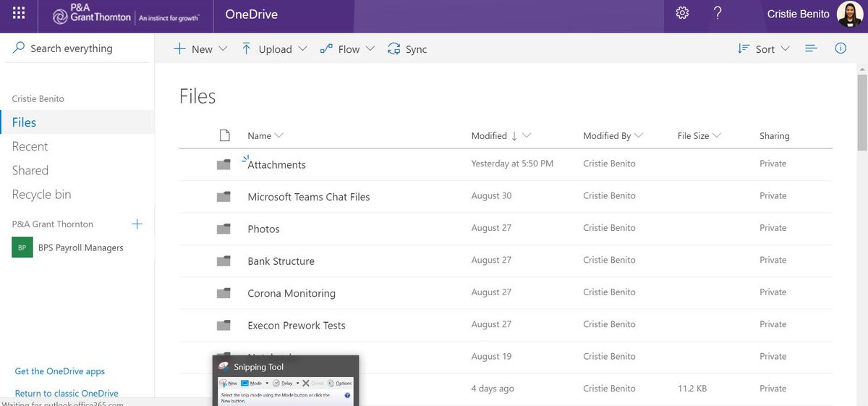
Task: Add a site with the plus icon
Action: tap(137, 224)
